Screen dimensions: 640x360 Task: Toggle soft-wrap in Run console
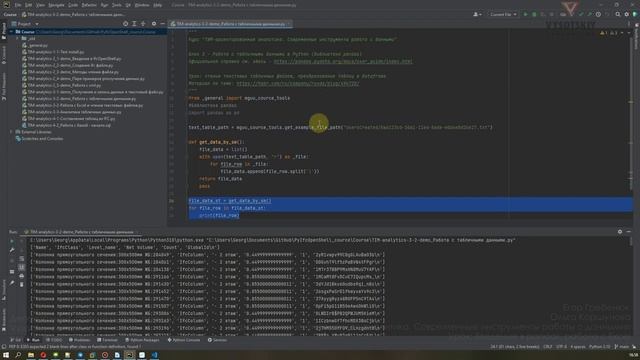[22, 259]
